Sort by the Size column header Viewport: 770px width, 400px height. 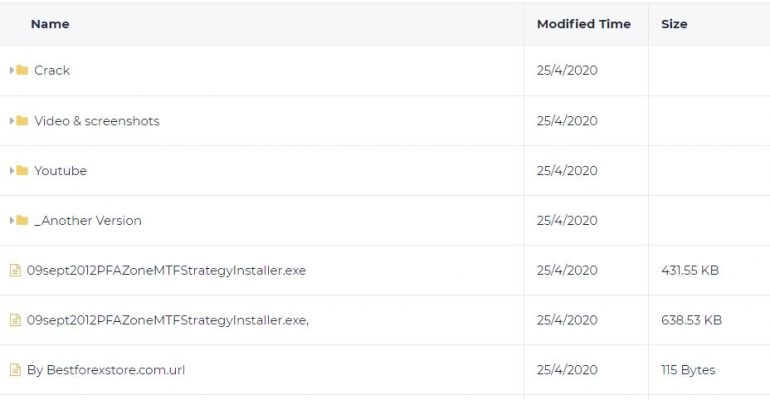[674, 24]
